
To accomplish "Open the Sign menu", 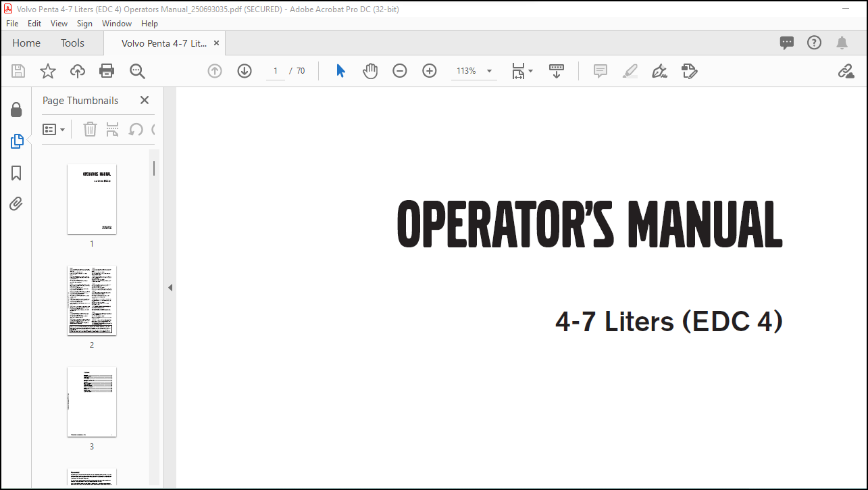I will [84, 24].
